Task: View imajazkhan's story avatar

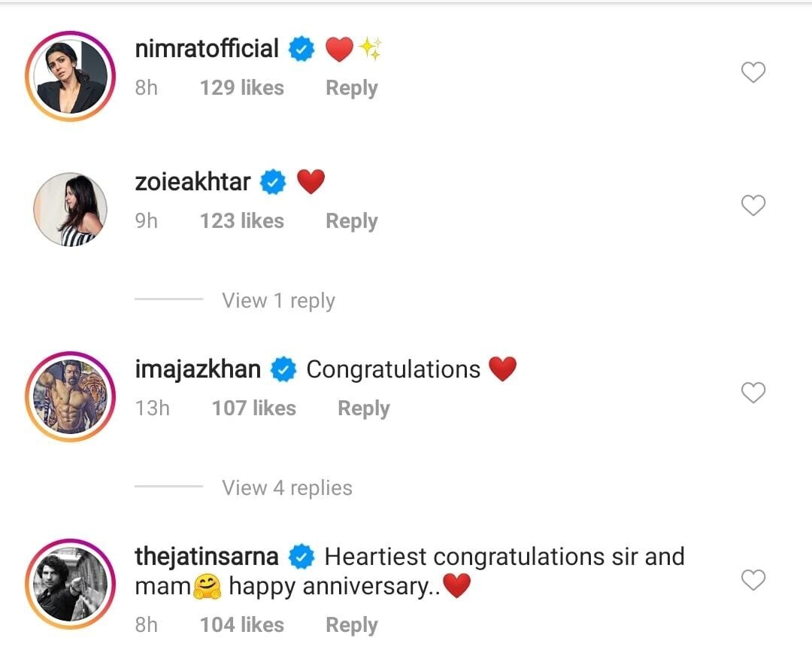Action: [71, 396]
